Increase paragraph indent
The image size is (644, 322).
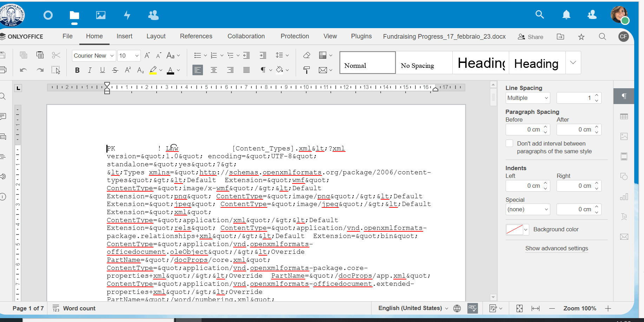click(x=263, y=55)
